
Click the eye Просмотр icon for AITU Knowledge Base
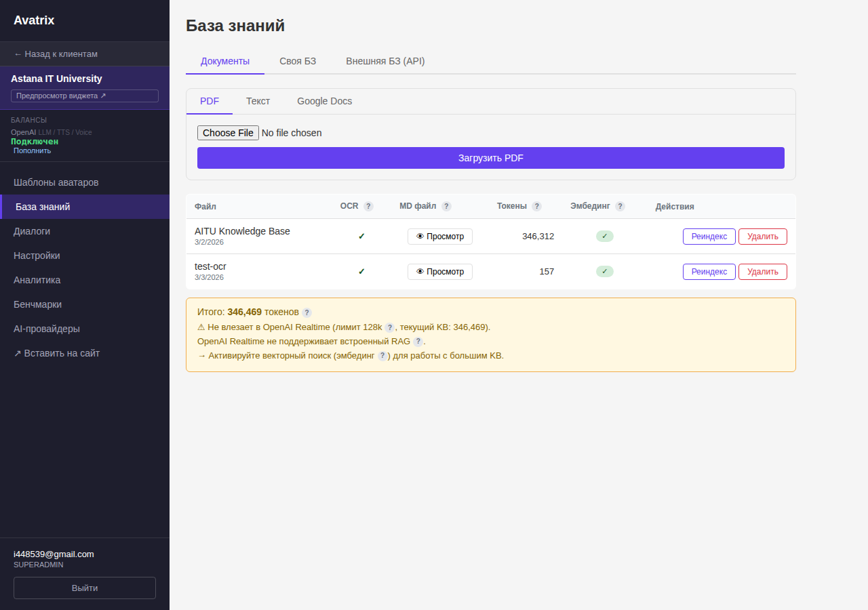pyautogui.click(x=422, y=236)
